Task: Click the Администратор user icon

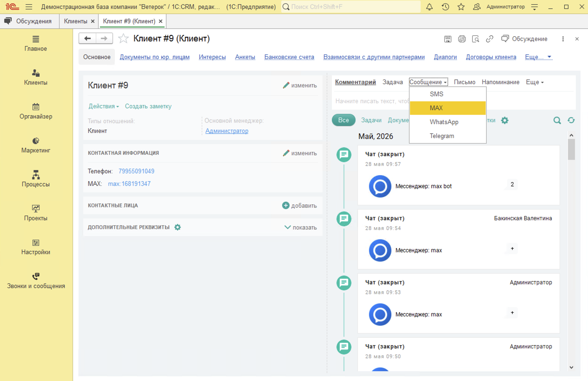Action: pos(476,7)
